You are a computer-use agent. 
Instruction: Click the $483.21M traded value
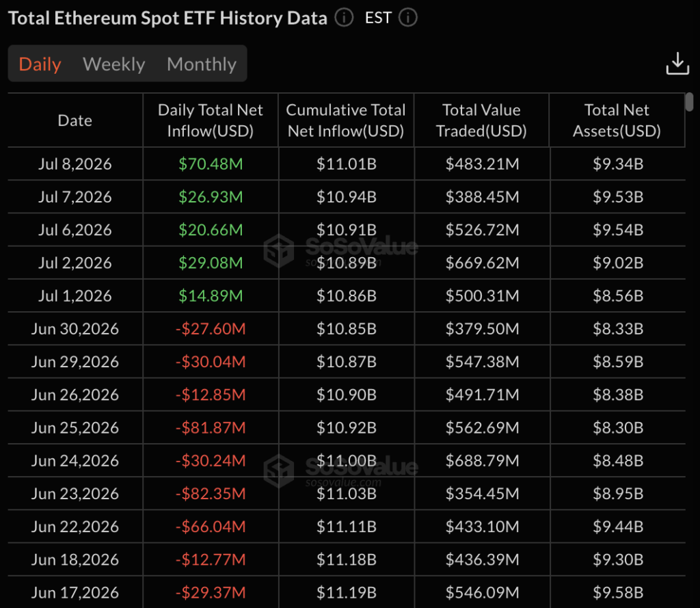click(482, 164)
